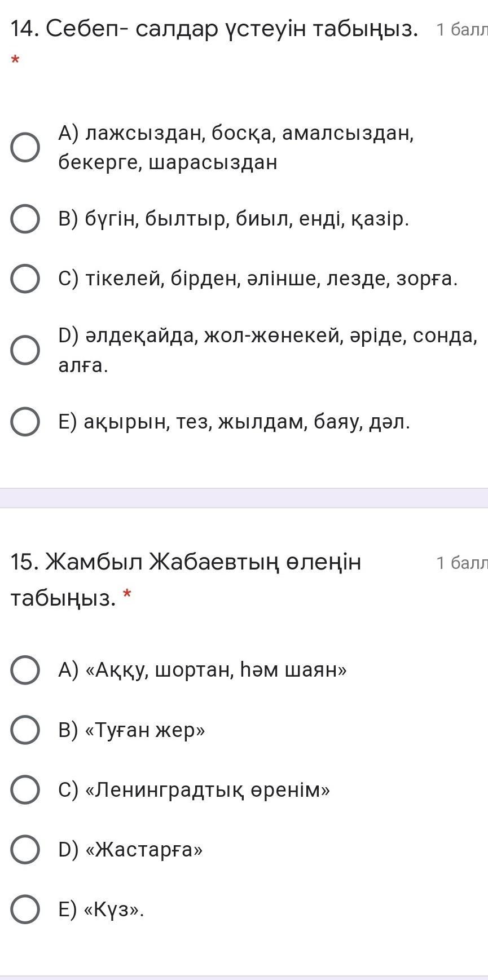Pick radio button for «Ленинградтық өренім»
This screenshot has width=488, height=980.
[25, 790]
